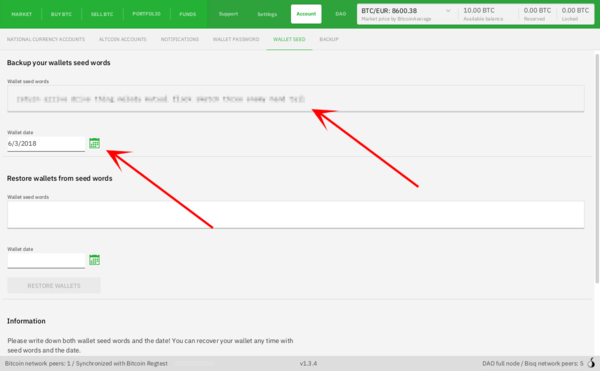Click the Restore Wallets button
Screen dimensions: 600x371
54,285
